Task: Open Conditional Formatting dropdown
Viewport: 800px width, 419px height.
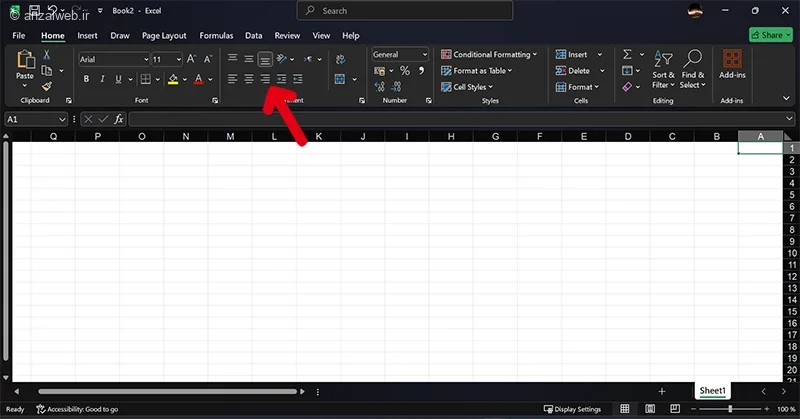Action: [489, 54]
